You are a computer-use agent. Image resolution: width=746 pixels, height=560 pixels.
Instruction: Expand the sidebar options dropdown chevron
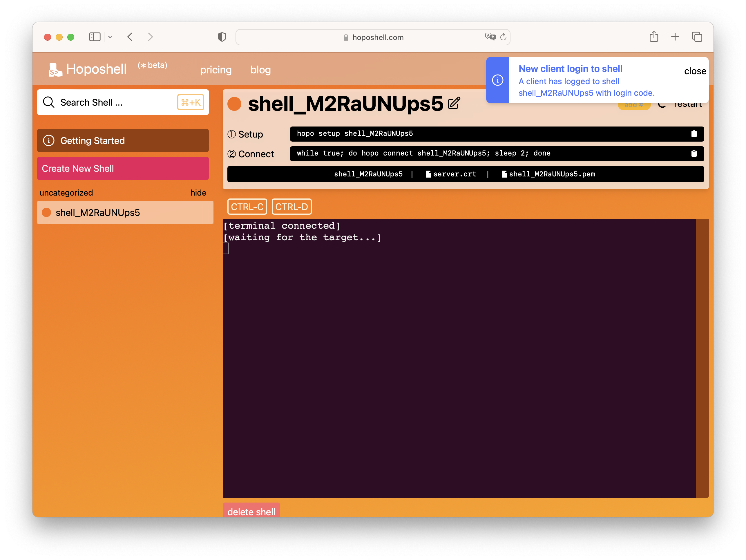110,37
